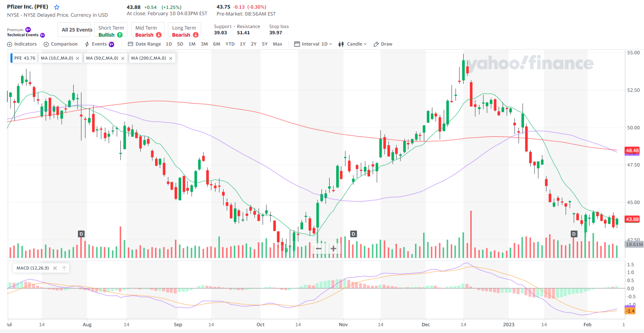Viewport: 644px width, 333px height.
Task: Click MACD (12,26,9) label
Action: tap(33, 268)
